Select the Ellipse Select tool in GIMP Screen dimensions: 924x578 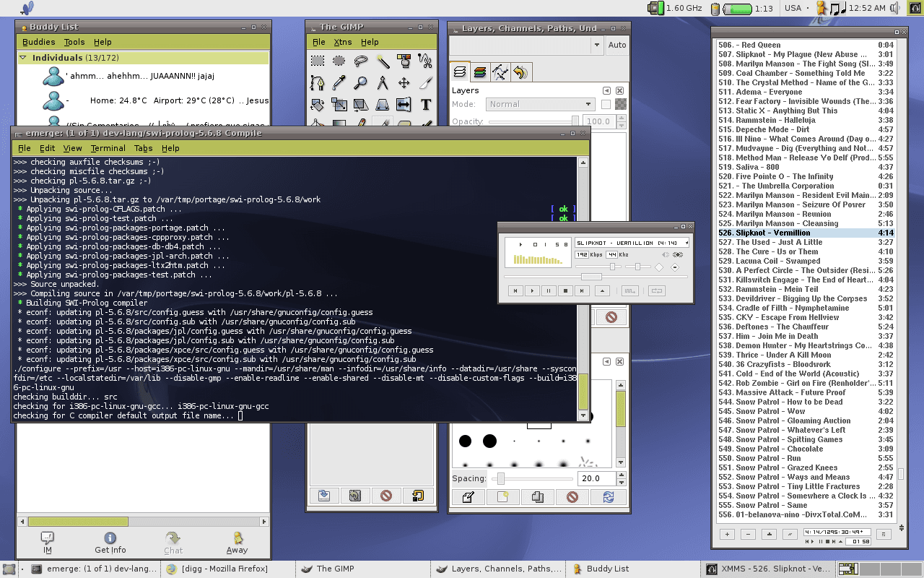(339, 61)
